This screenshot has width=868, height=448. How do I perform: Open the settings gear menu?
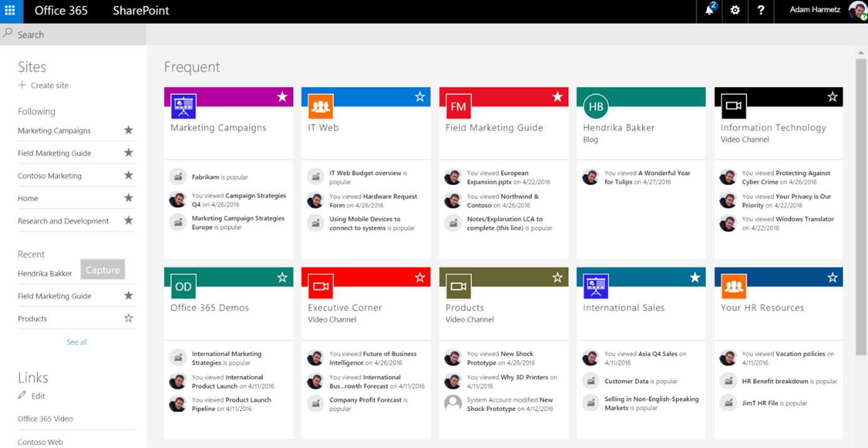(735, 11)
